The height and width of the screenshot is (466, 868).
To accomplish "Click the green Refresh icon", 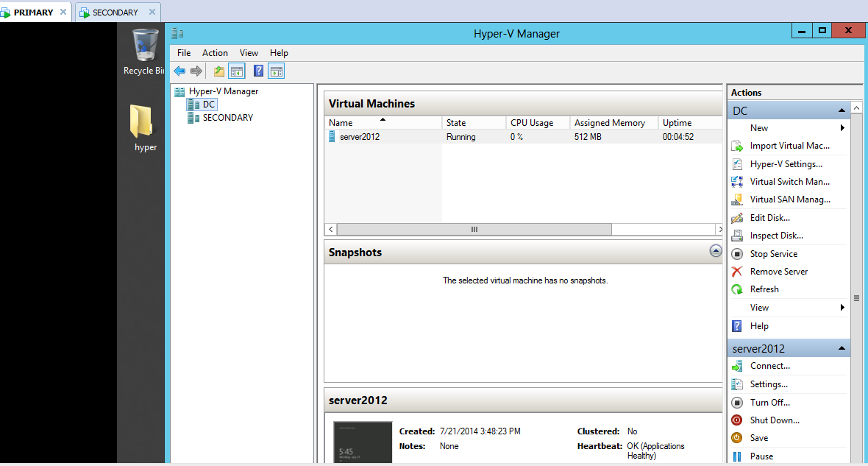I will 737,289.
